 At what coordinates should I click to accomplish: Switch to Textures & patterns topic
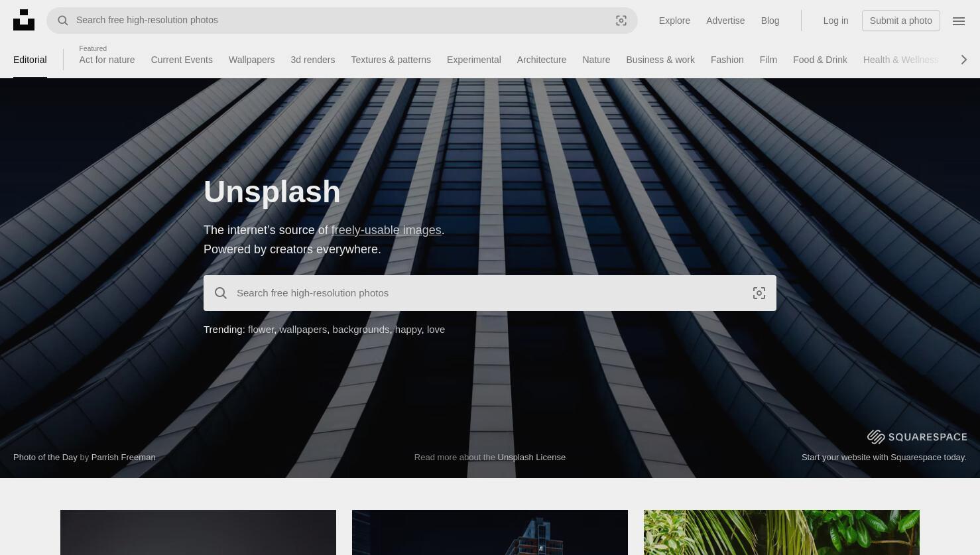[391, 60]
